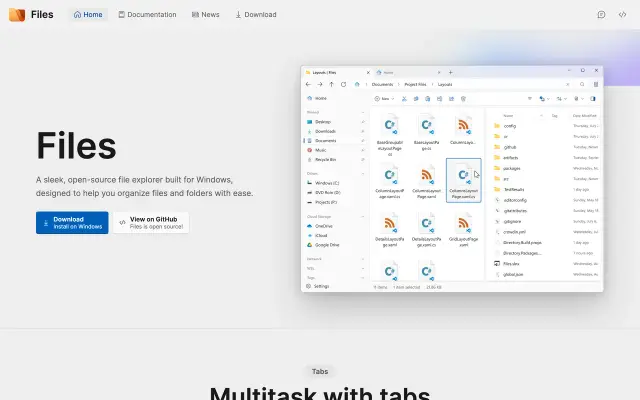Close the Layouts | Files tab
640x400 pixels.
[x=368, y=72]
